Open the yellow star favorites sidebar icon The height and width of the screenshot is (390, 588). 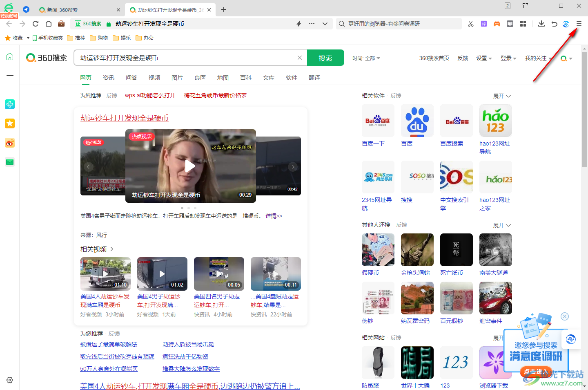[x=10, y=123]
